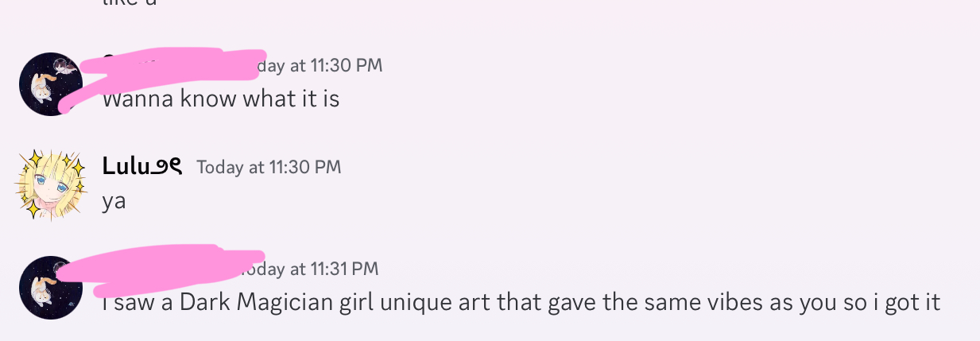Click the 11:30 PM timestamp above "Wanna know"
This screenshot has width=980, height=341.
[320, 65]
